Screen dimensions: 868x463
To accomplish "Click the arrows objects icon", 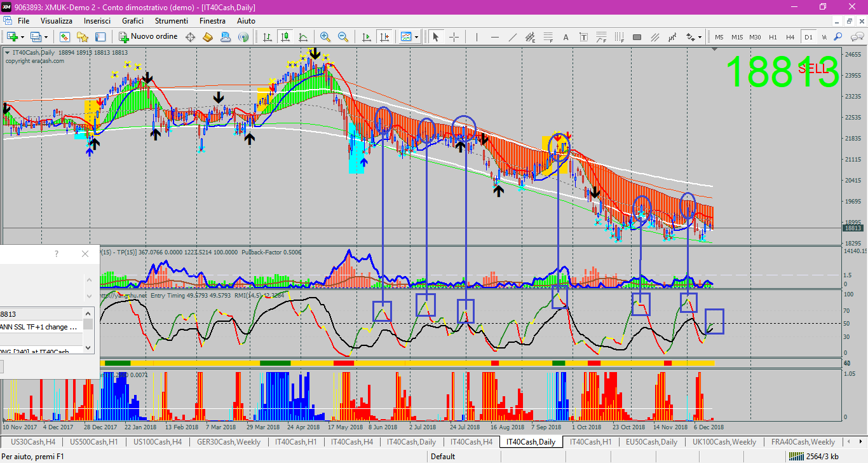I will tap(691, 36).
